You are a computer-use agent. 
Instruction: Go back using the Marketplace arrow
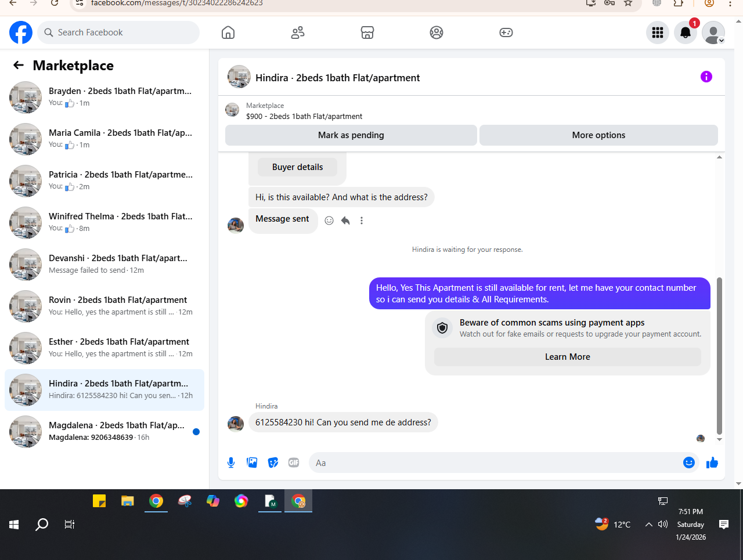point(19,66)
